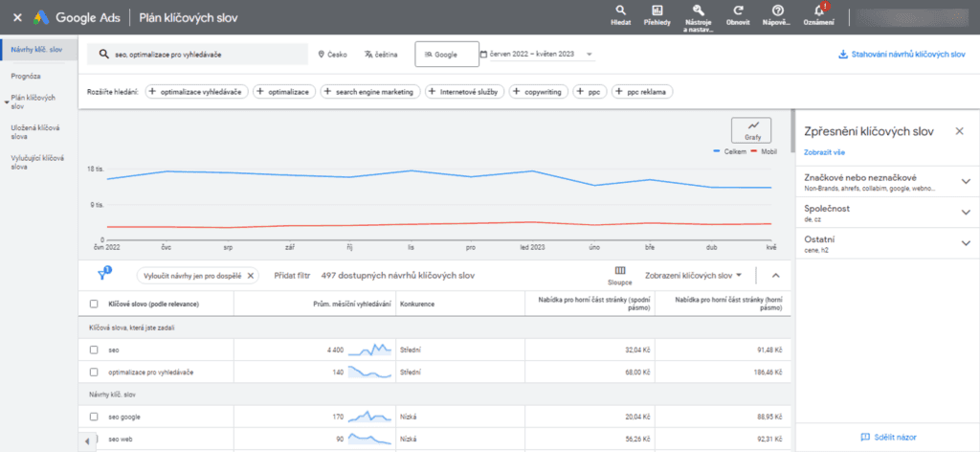Open the Prognóza sidebar item
Viewport: 980px width, 452px height.
tap(26, 76)
